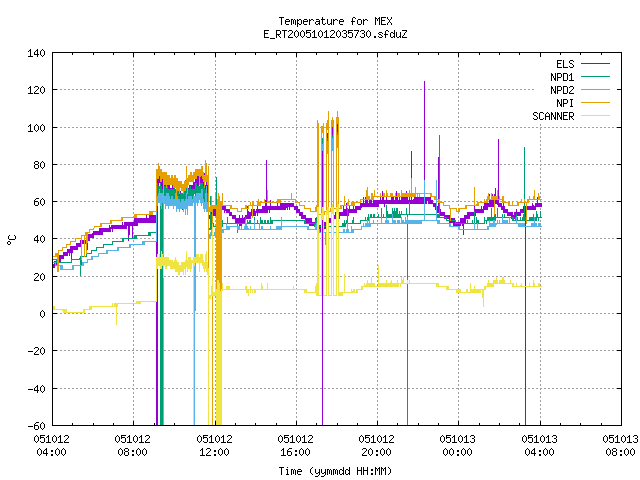Click the x-axis label 'Time (yymmdd HH:MM)'
640x480 pixels.
(335, 471)
